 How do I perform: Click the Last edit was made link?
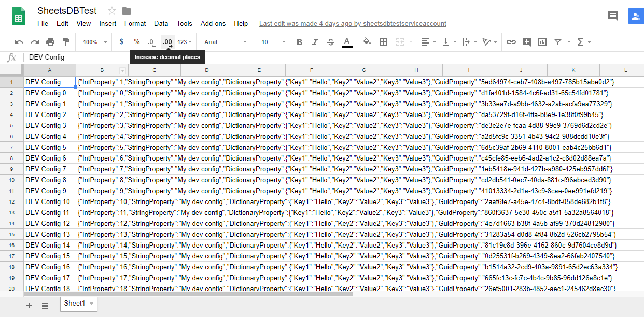(352, 23)
